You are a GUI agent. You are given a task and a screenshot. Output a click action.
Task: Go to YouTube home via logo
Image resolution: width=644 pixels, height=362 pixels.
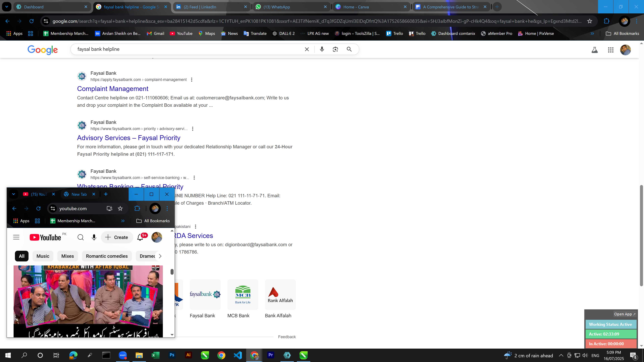coord(45,237)
